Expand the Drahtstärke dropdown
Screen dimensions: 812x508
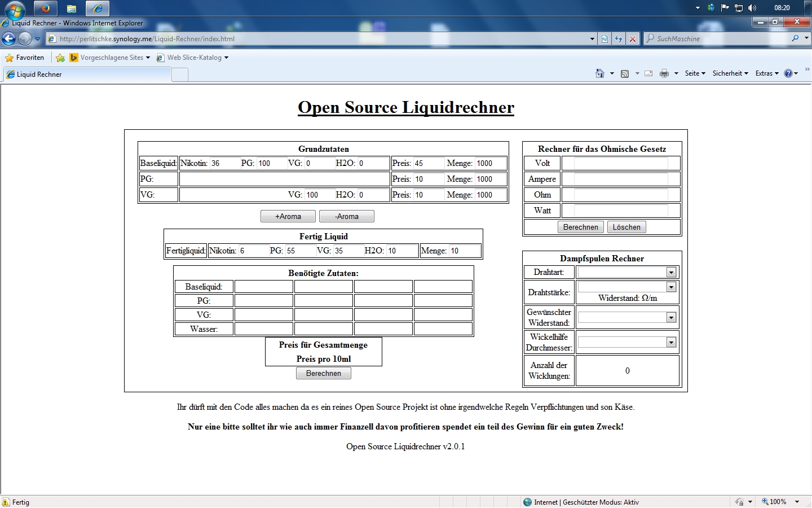[x=626, y=287]
